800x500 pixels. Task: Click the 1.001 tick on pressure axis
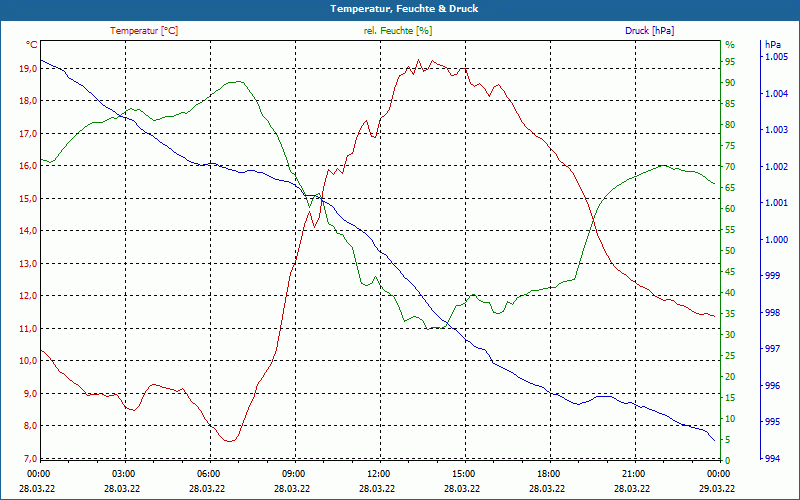(777, 203)
